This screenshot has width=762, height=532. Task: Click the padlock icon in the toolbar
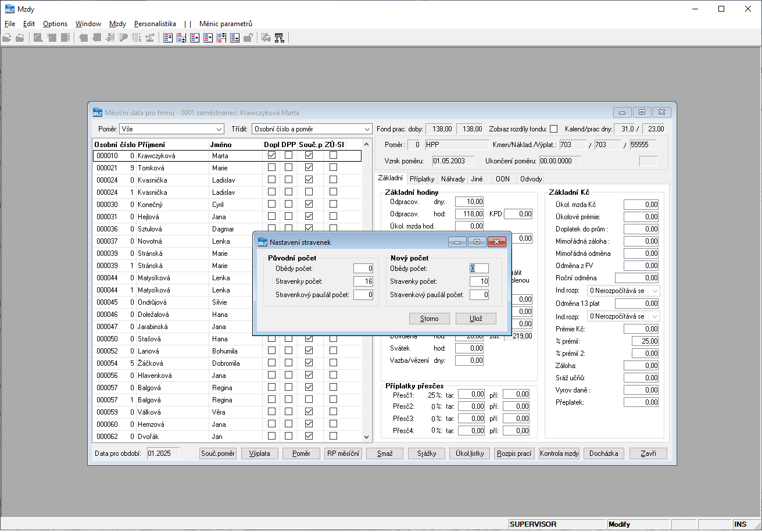[248, 38]
